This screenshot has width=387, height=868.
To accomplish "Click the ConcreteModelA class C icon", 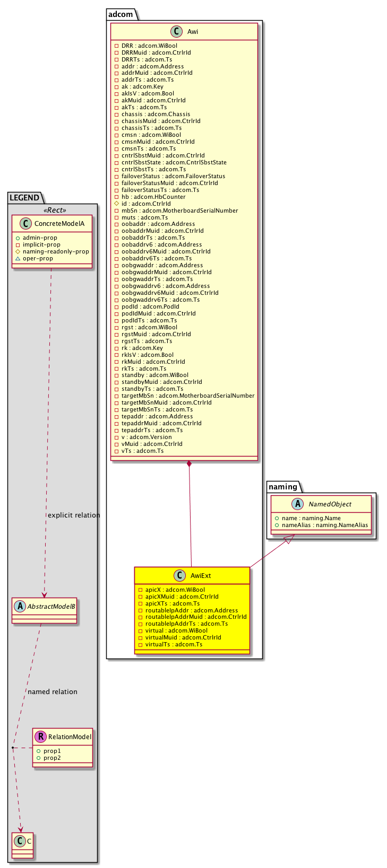I will coord(26,224).
